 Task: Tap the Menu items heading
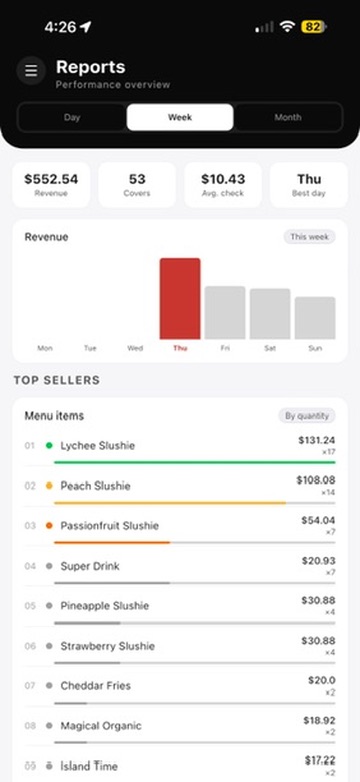tap(54, 416)
